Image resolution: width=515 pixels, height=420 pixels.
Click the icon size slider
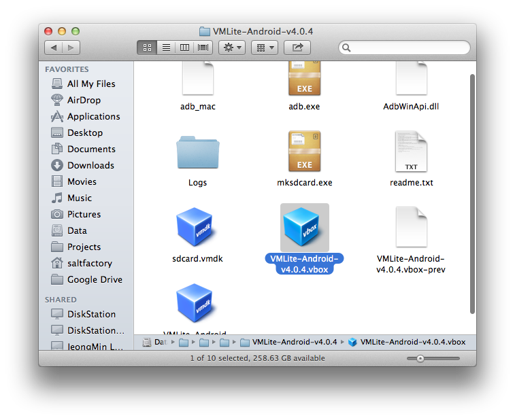pos(433,359)
